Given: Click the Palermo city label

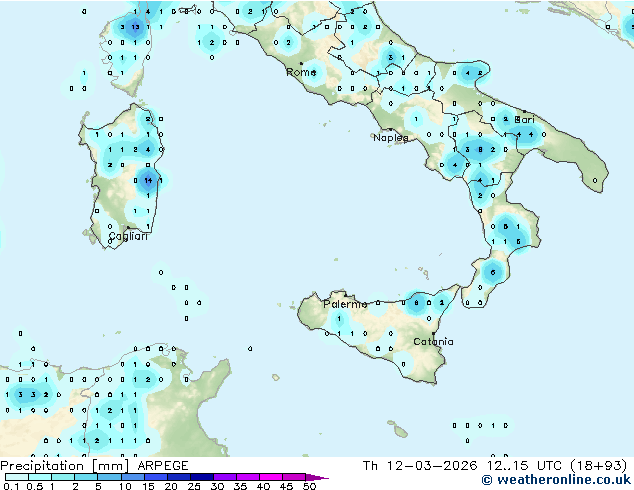Looking at the screenshot, I should [x=345, y=304].
